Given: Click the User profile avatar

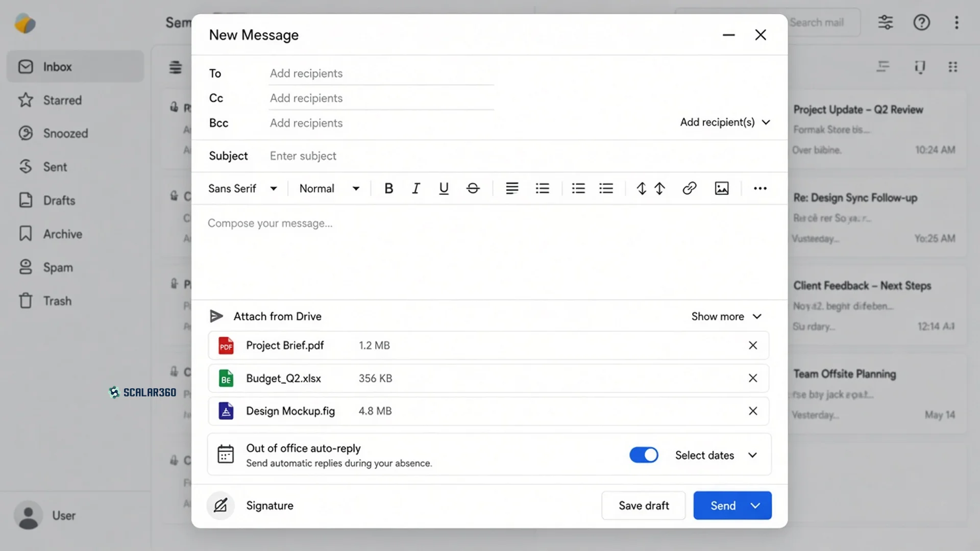Looking at the screenshot, I should 28,515.
